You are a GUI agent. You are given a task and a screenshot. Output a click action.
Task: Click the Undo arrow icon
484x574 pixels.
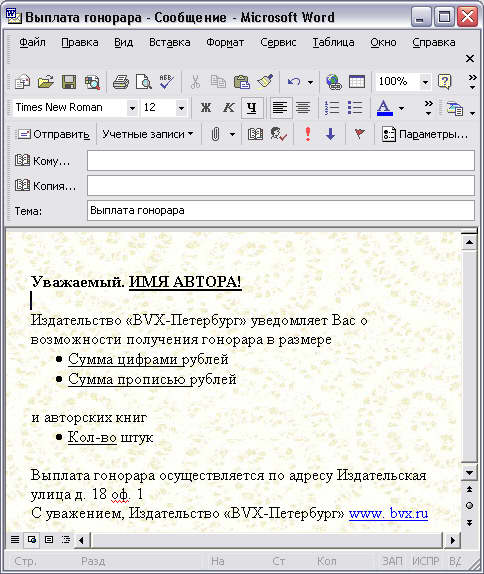point(294,82)
